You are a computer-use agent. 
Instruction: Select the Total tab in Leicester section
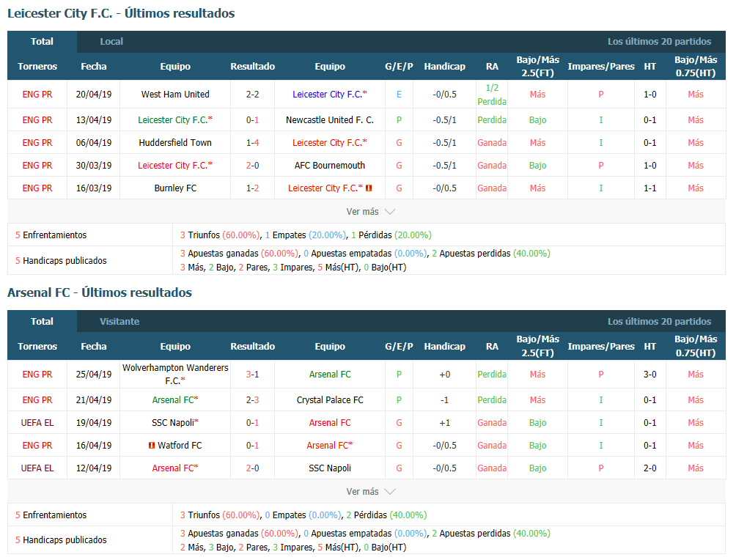coord(43,41)
